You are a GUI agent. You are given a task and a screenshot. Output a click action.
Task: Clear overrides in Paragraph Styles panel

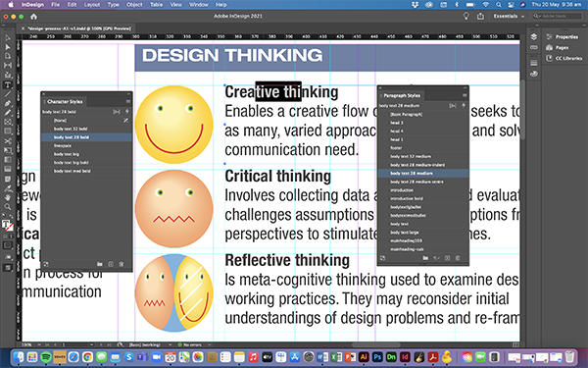[x=436, y=258]
